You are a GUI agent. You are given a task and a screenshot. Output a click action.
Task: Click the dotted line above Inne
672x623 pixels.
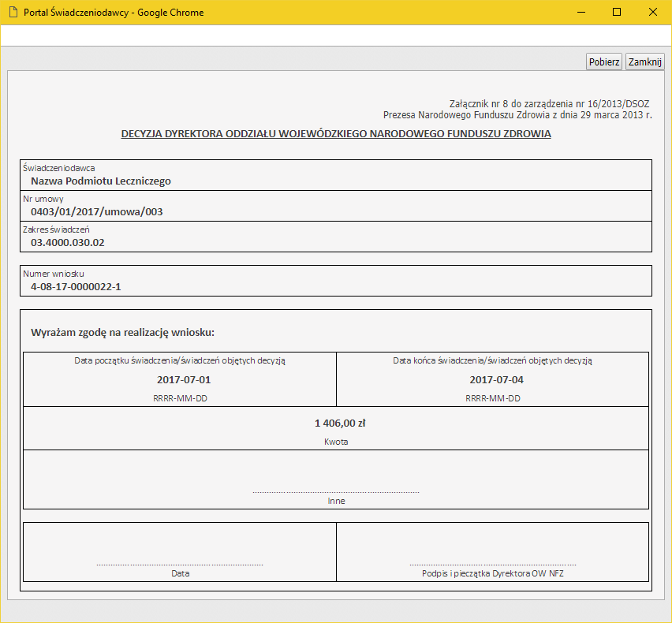point(336,492)
